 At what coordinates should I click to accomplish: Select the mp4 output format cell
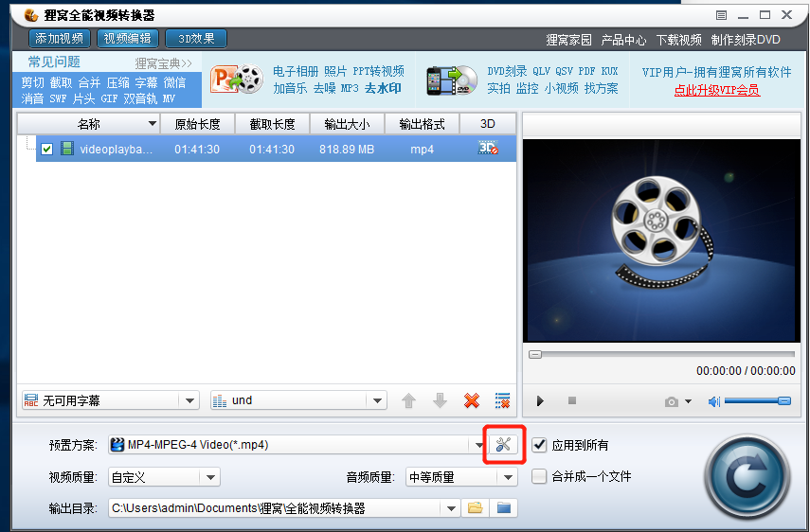[422, 150]
